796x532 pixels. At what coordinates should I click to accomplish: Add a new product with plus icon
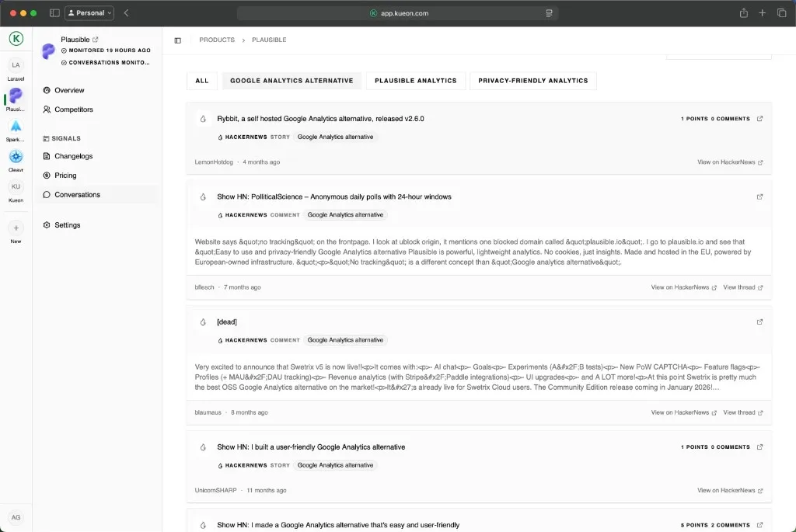[x=16, y=228]
